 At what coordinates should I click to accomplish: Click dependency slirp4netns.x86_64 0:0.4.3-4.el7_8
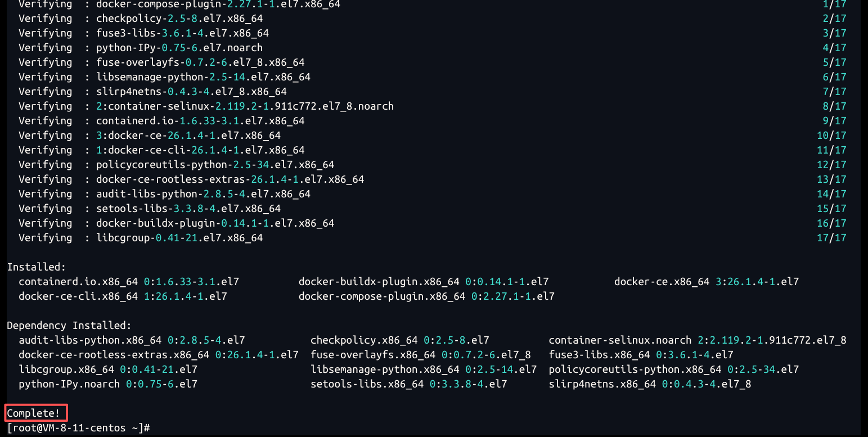tap(650, 384)
